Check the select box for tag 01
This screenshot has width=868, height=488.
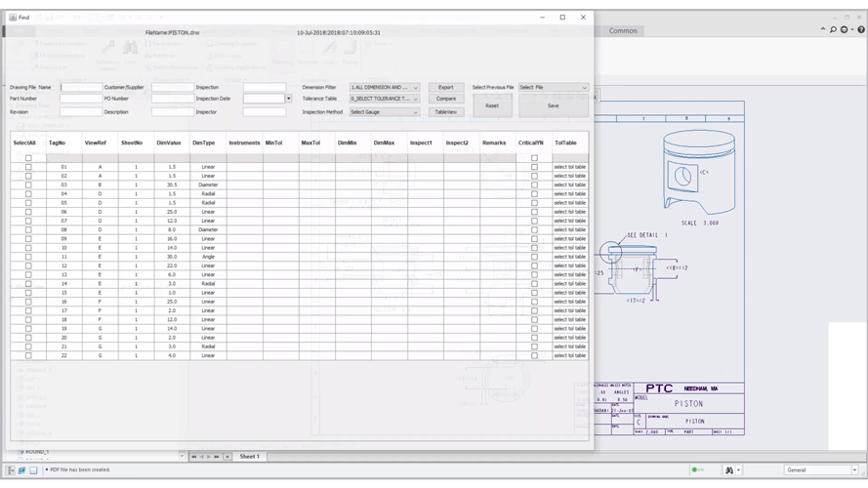pyautogui.click(x=28, y=167)
